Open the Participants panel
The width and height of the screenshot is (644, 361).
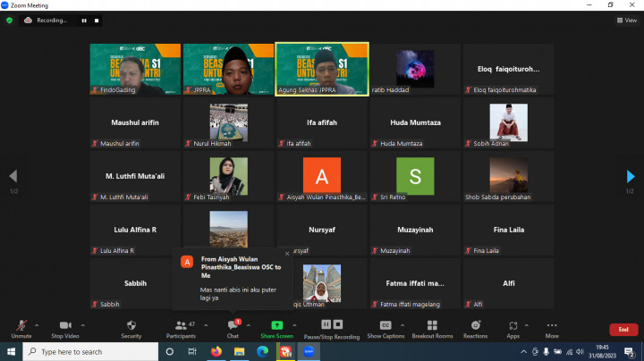click(x=181, y=328)
